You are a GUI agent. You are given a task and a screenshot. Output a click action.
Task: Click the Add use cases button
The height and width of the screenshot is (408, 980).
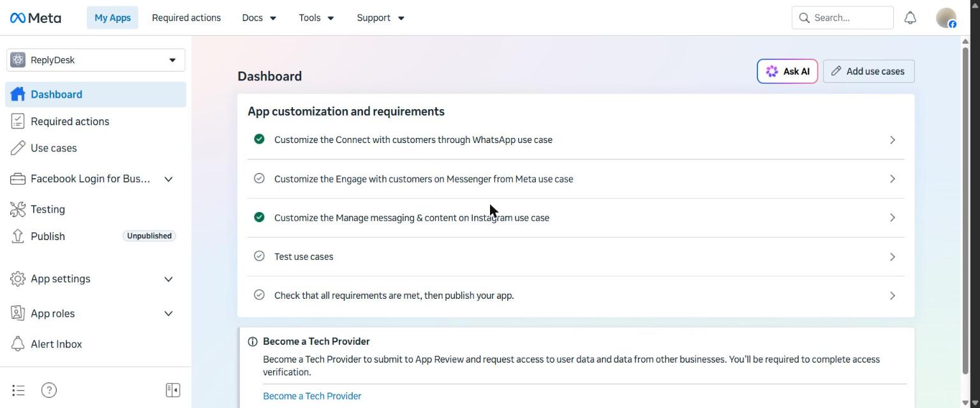tap(868, 72)
